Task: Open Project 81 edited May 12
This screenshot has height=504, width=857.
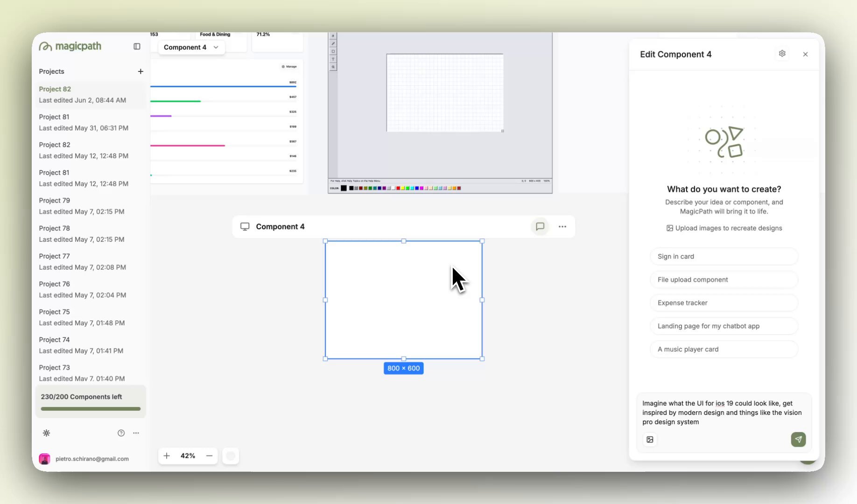Action: 90,178
